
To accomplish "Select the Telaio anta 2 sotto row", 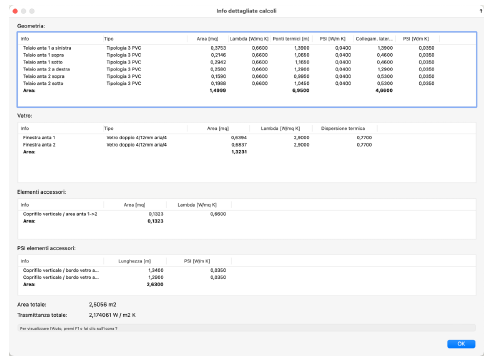I will 247,83.
